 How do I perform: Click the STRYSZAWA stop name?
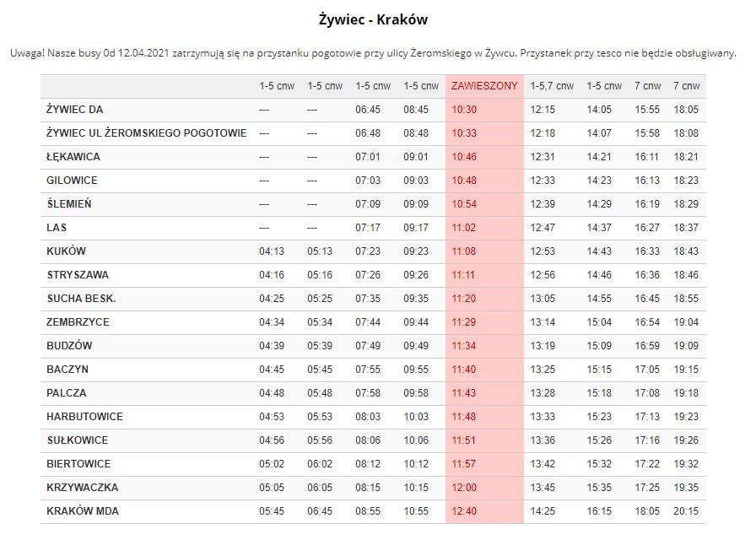78,275
